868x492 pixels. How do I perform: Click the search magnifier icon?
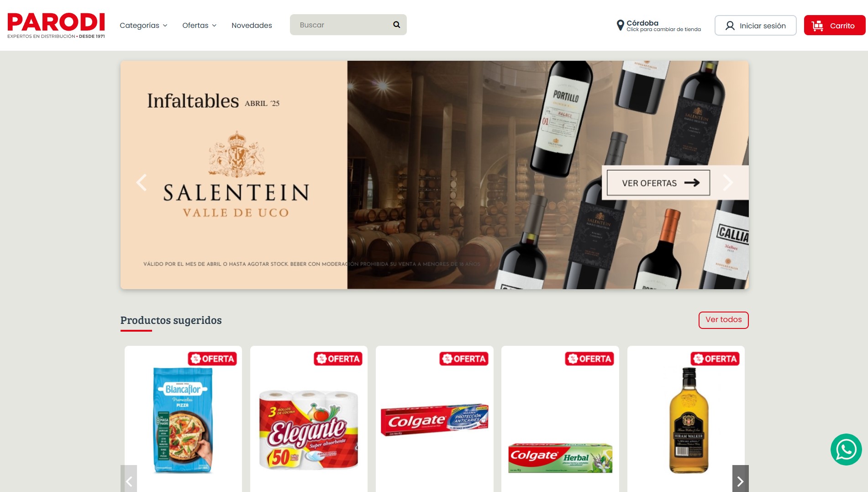click(396, 25)
